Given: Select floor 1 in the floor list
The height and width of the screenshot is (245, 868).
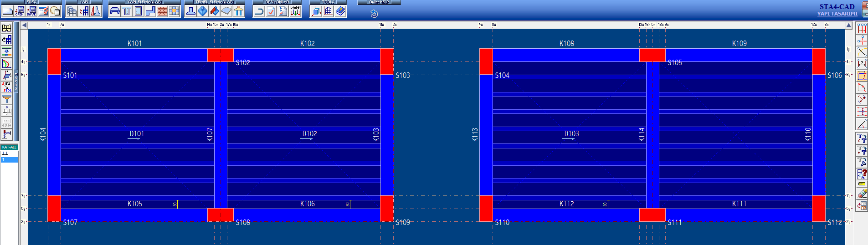Looking at the screenshot, I should 9,160.
